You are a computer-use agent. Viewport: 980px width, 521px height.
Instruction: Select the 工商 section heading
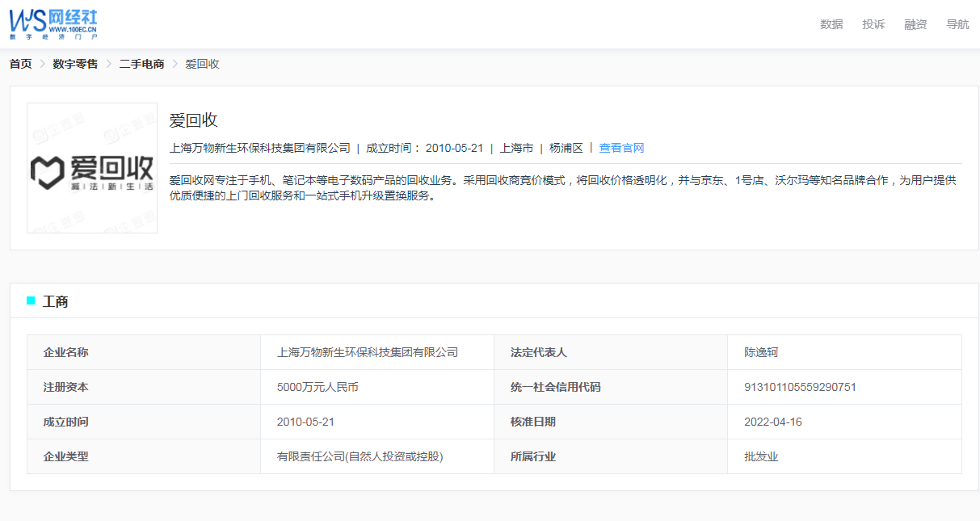click(x=56, y=301)
